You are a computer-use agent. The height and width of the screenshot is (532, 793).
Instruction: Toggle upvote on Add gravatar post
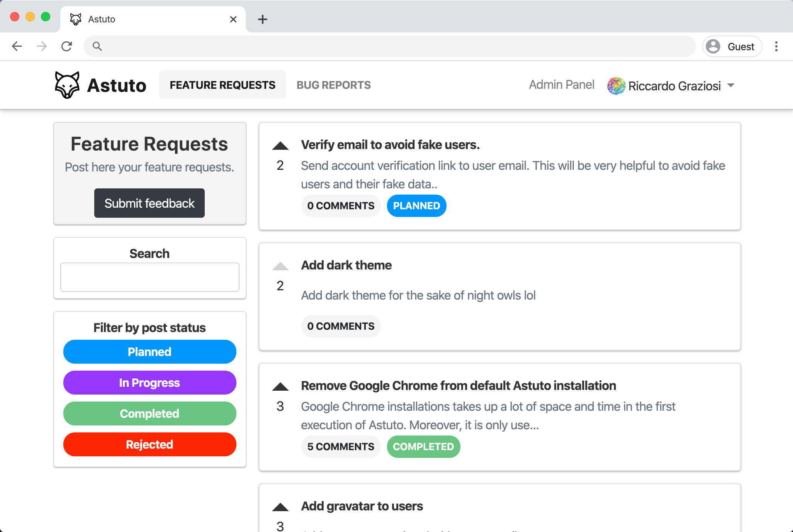[280, 507]
